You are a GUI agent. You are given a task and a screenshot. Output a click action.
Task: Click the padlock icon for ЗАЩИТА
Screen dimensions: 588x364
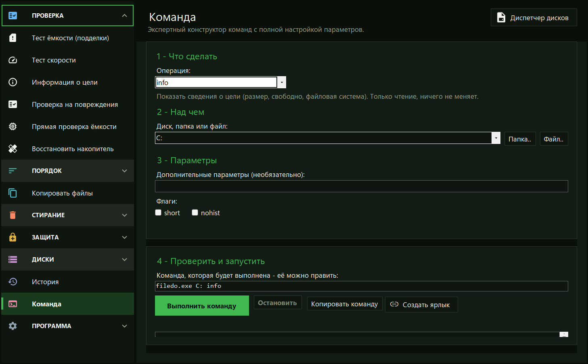13,237
